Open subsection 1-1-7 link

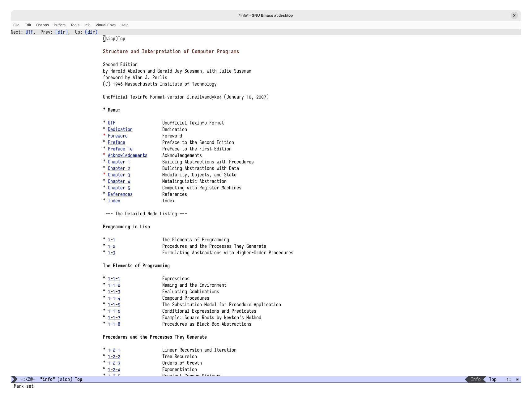pyautogui.click(x=114, y=318)
